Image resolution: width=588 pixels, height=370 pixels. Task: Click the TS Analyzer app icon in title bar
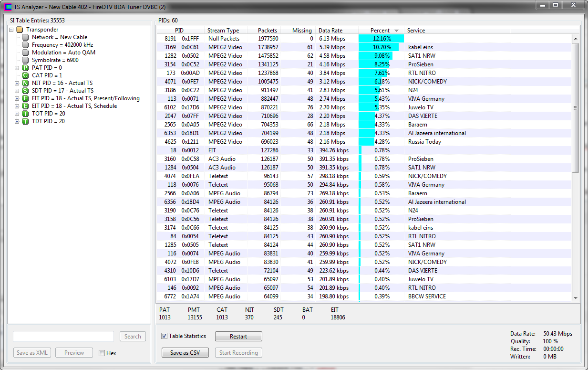click(x=8, y=7)
